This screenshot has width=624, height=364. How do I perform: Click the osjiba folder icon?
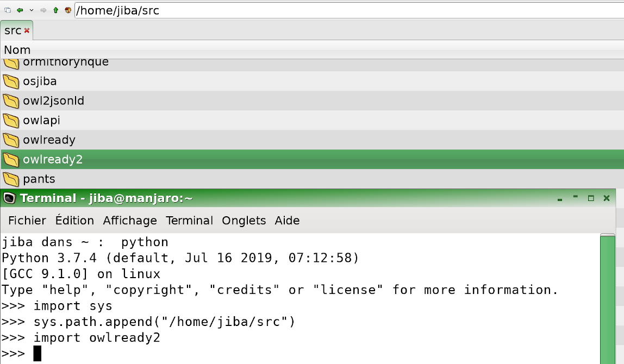point(11,81)
